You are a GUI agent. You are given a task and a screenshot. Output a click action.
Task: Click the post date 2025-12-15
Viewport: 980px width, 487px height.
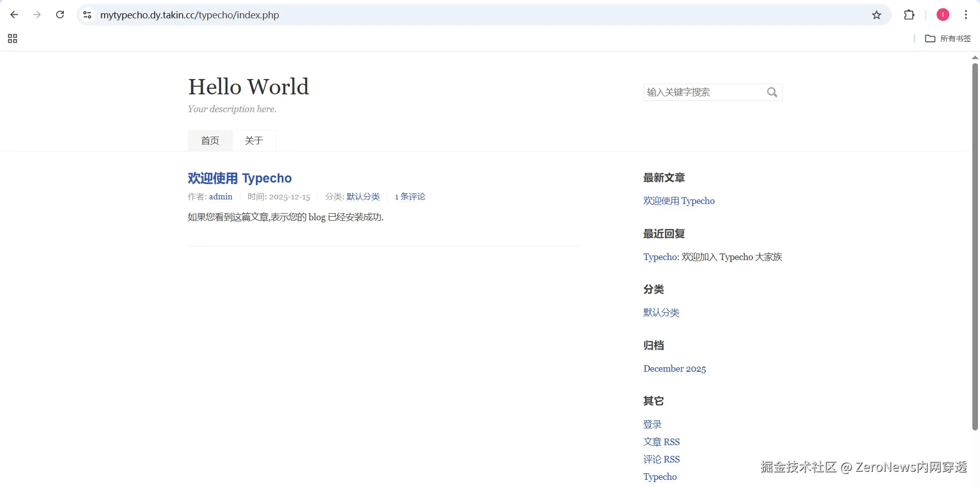pyautogui.click(x=289, y=197)
